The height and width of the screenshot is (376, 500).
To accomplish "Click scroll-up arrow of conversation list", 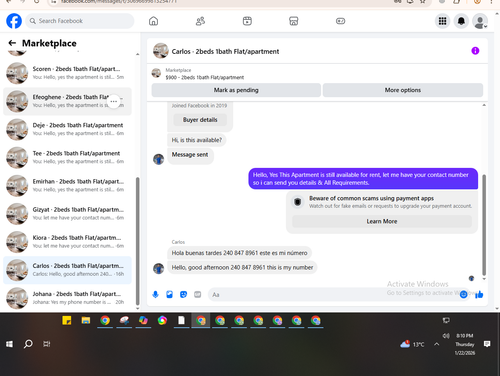I will click(138, 54).
